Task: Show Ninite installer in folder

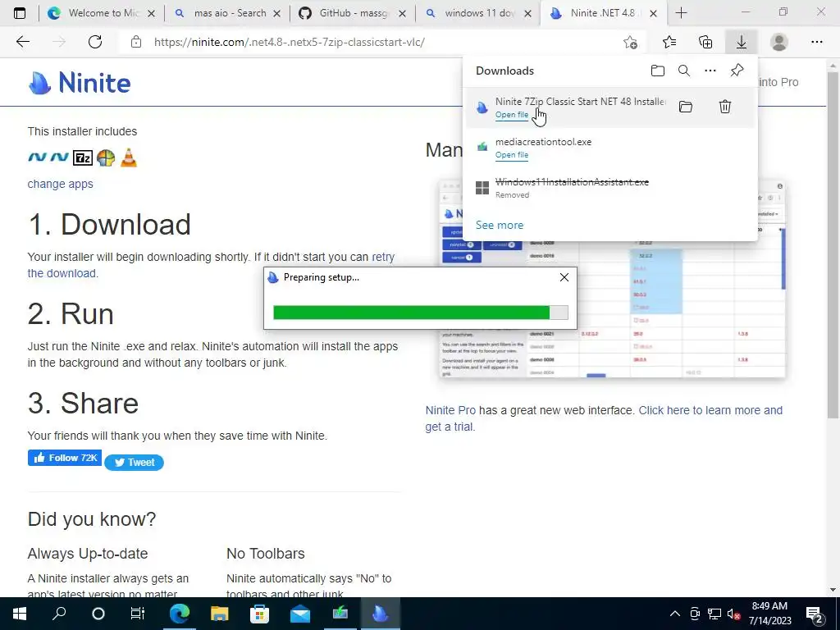Action: tap(686, 107)
